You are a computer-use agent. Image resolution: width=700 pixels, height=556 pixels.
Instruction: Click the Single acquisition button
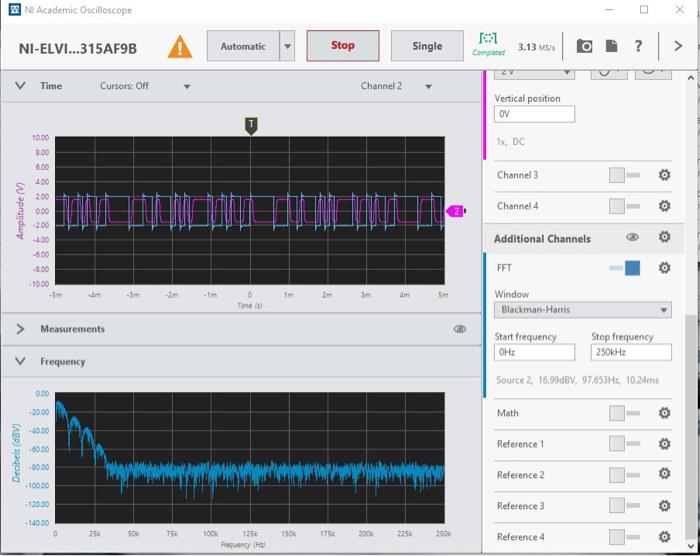427,46
